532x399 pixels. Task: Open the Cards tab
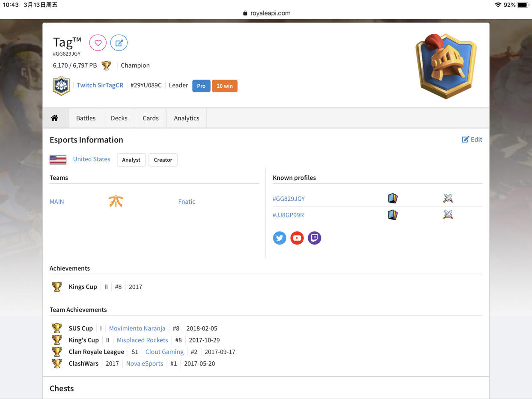click(x=151, y=118)
